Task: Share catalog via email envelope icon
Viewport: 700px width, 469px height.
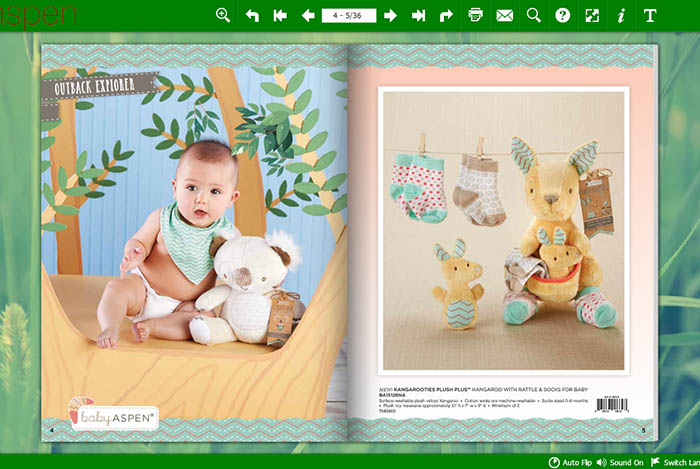Action: point(504,15)
